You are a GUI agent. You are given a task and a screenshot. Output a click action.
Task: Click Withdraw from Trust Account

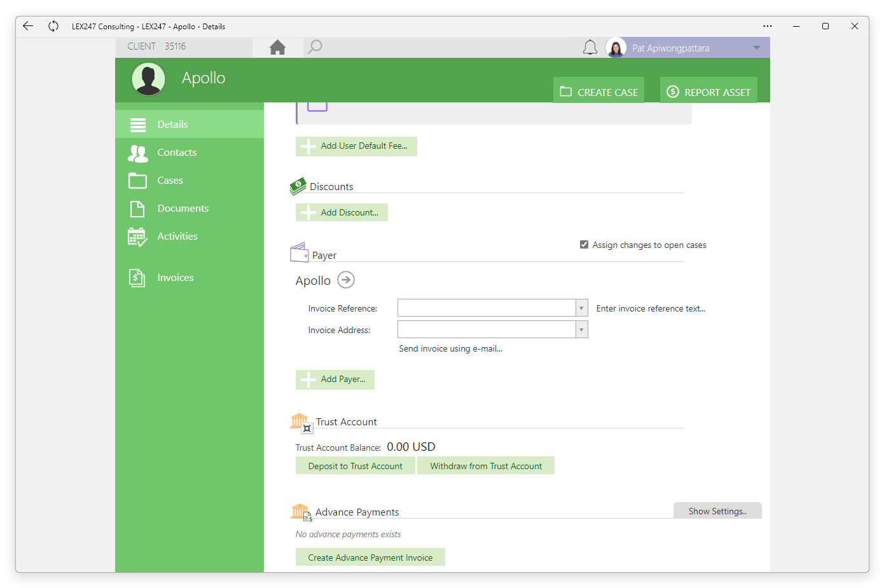coord(486,466)
